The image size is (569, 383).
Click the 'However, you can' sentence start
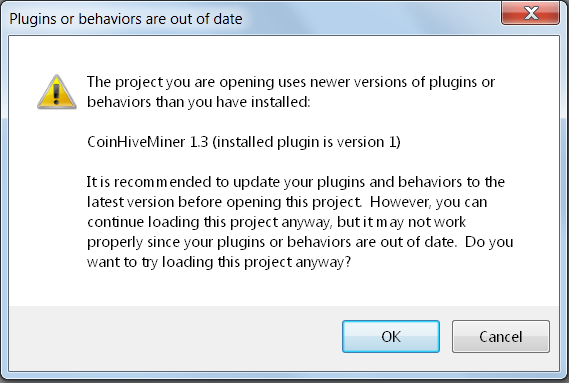click(429, 202)
